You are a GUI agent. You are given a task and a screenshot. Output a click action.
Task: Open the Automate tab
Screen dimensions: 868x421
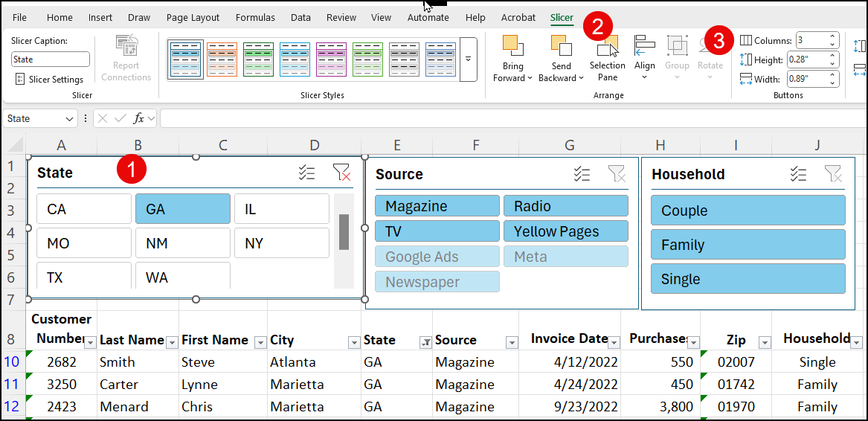(428, 17)
